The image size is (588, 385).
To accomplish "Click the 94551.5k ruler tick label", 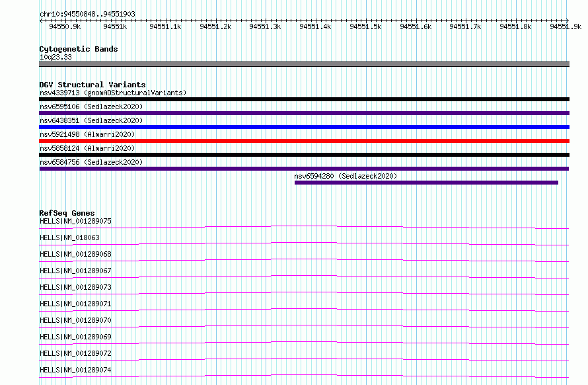I will coord(365,26).
